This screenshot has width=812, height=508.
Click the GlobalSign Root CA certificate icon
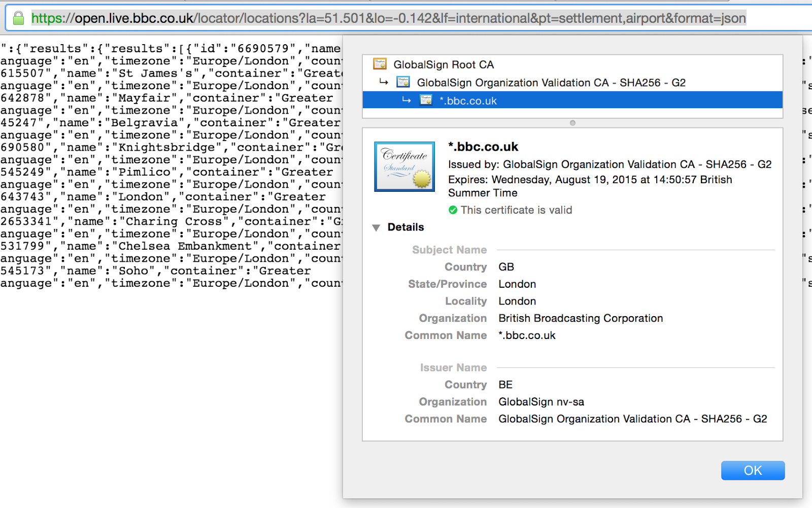tap(380, 64)
